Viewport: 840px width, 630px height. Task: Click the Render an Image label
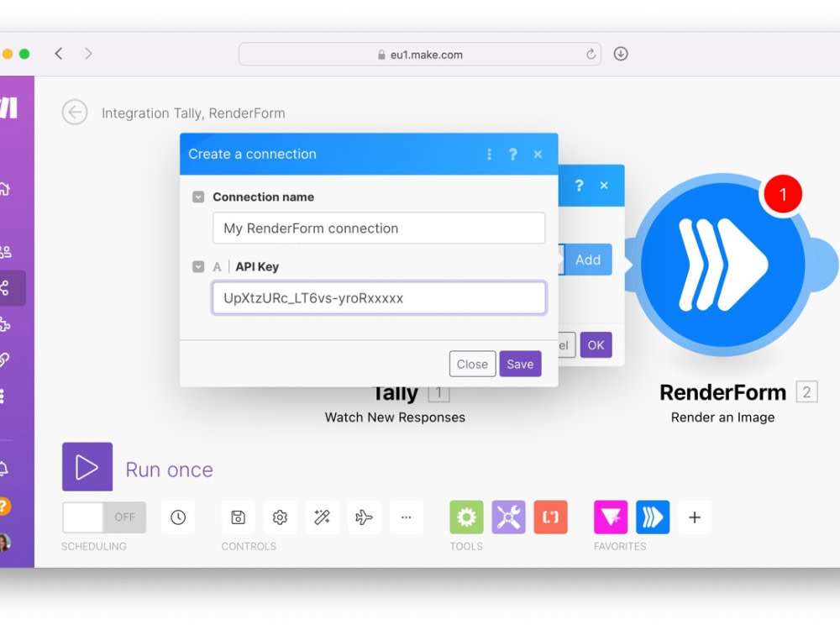pos(722,417)
